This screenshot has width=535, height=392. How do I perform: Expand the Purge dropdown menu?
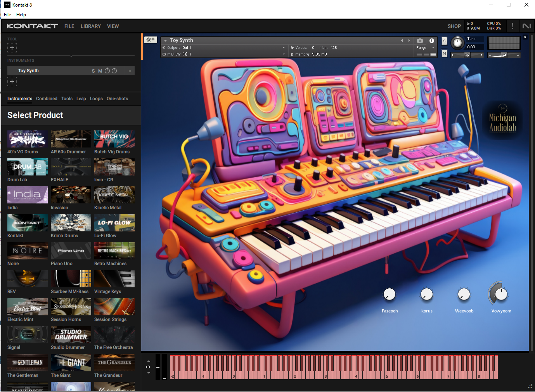click(433, 48)
